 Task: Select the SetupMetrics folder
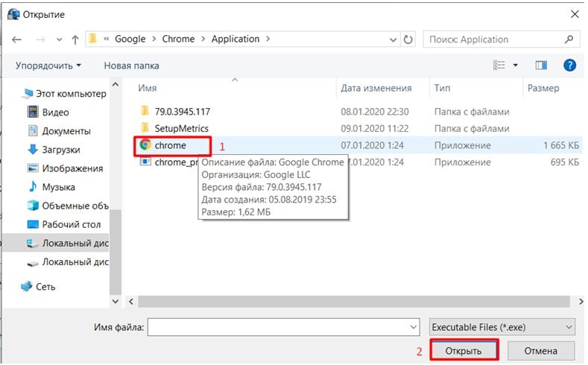[x=182, y=129]
